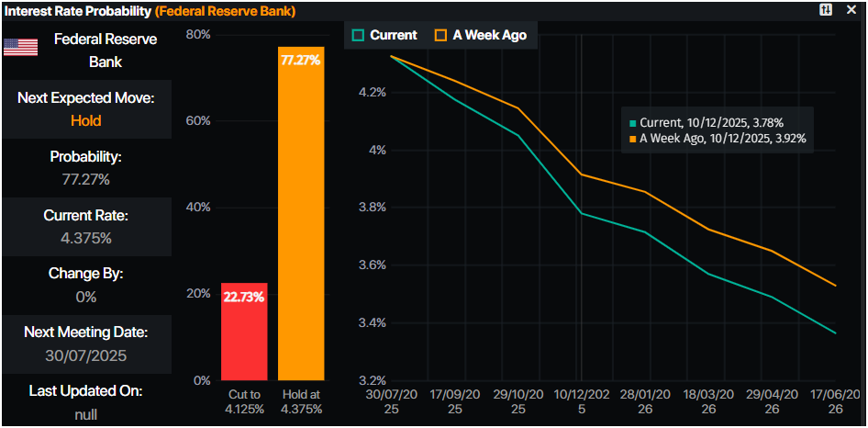868x428 pixels.
Task: Click the 28/01/2026 date on x-axis
Action: click(x=644, y=401)
